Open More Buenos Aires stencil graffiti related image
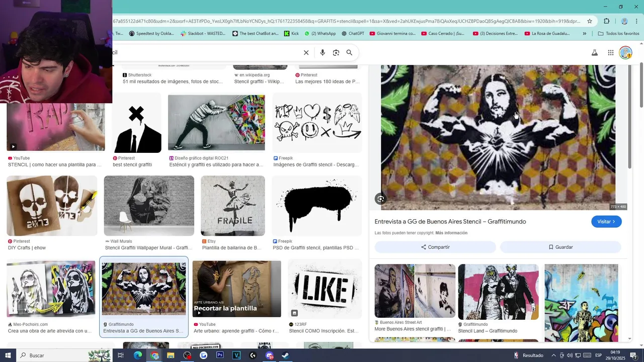 pos(415,291)
